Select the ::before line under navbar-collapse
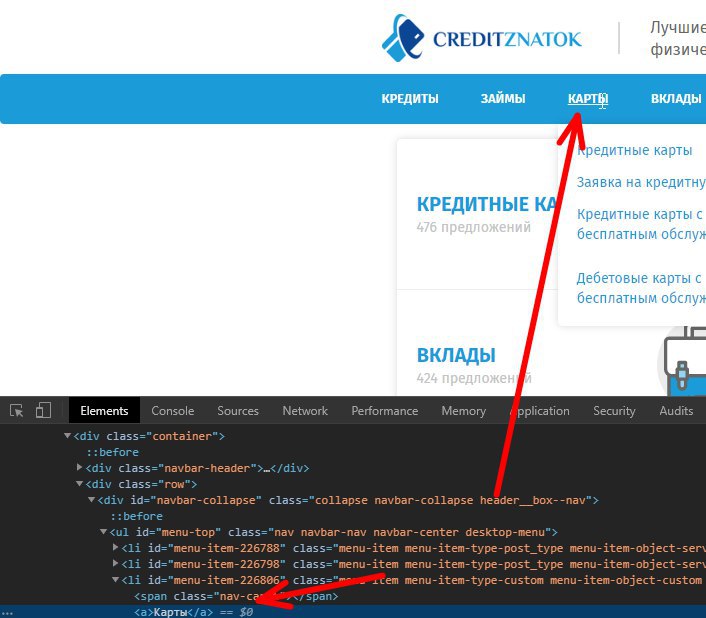Viewport: 706px width, 618px height. pos(136,516)
